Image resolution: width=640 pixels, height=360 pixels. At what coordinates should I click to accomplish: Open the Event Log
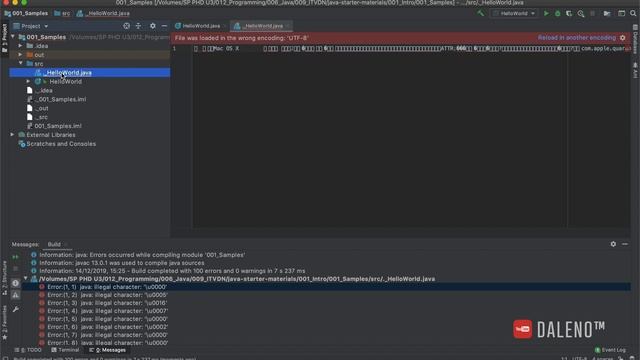(610, 350)
